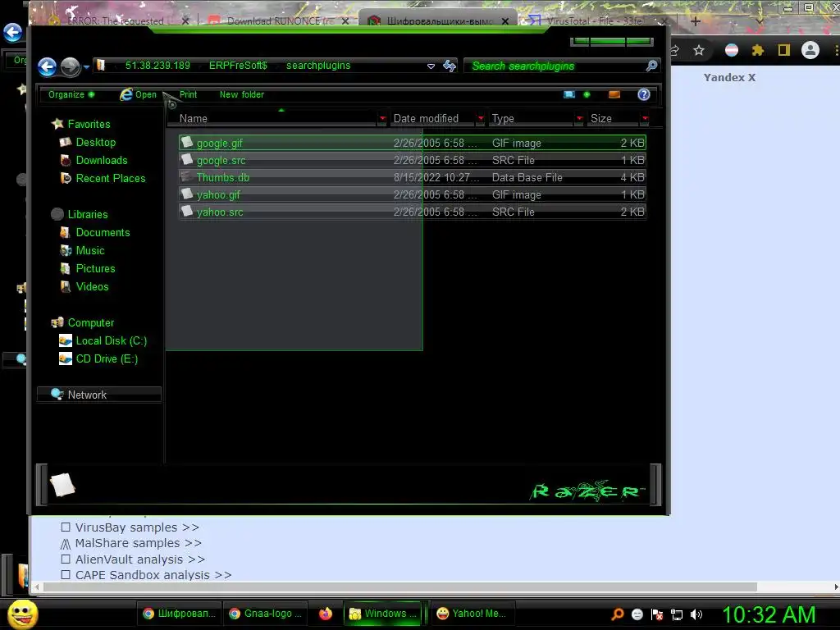The width and height of the screenshot is (840, 630).
Task: Change the view using the views icon
Action: coord(569,94)
